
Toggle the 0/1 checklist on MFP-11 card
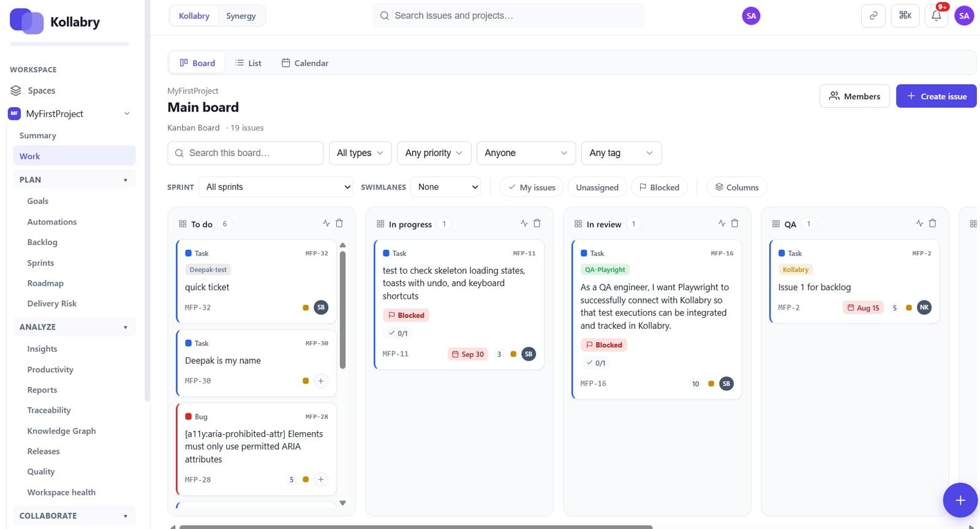[398, 333]
